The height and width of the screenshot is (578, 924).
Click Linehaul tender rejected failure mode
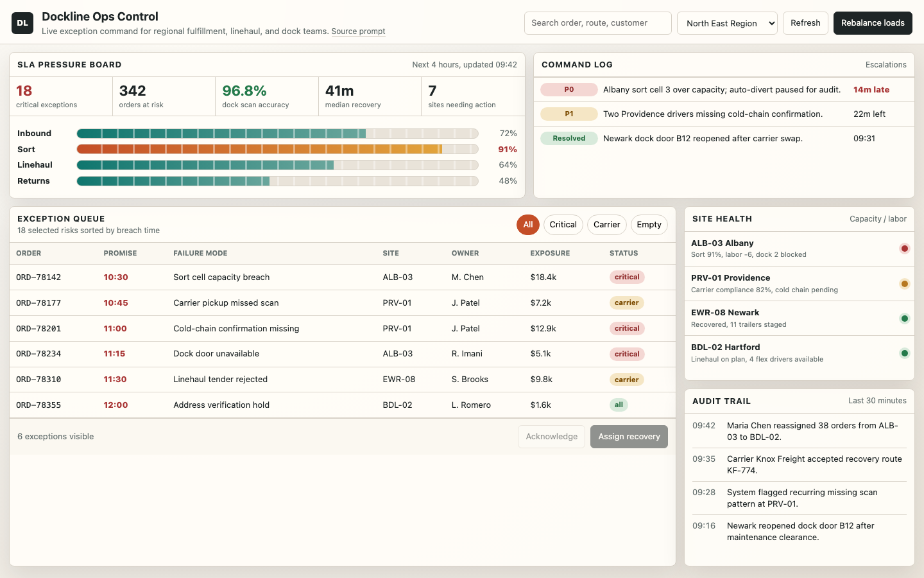tap(220, 380)
